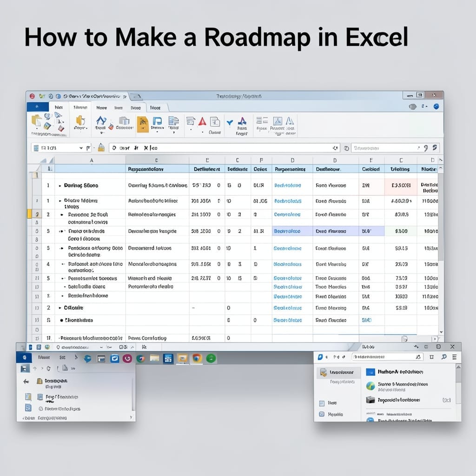Click the yellow lock icon beside name box
476x476 pixels.
pyautogui.click(x=101, y=147)
